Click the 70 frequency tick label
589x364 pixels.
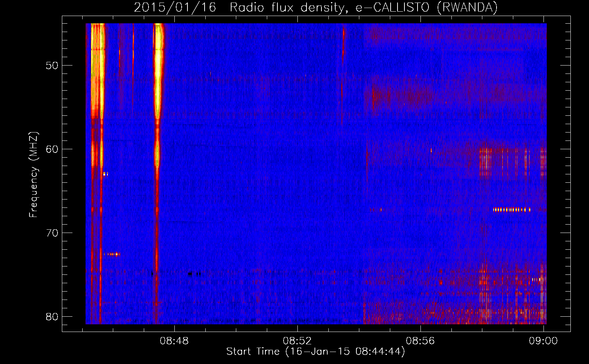tap(52, 233)
